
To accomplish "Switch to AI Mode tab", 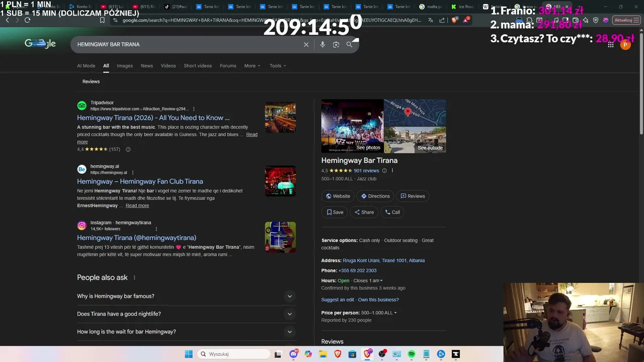I will coord(86,66).
